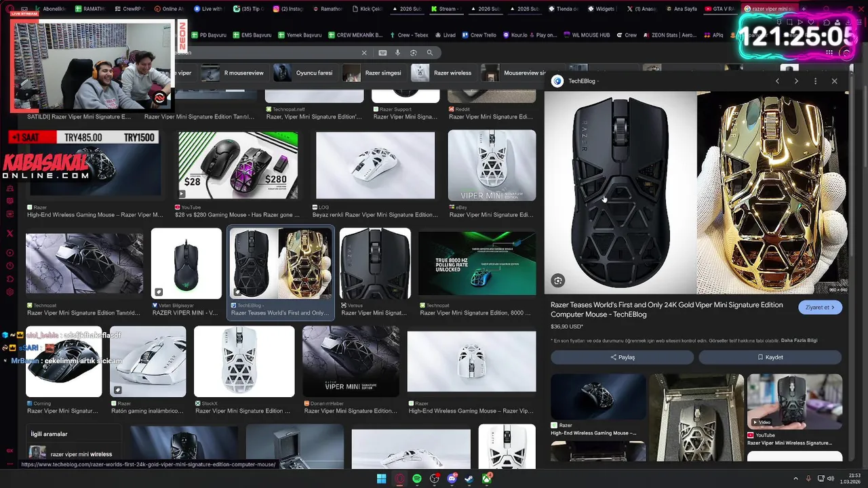The height and width of the screenshot is (488, 868).
Task: Switch to the Kick Çekili browser tab
Action: (x=370, y=9)
